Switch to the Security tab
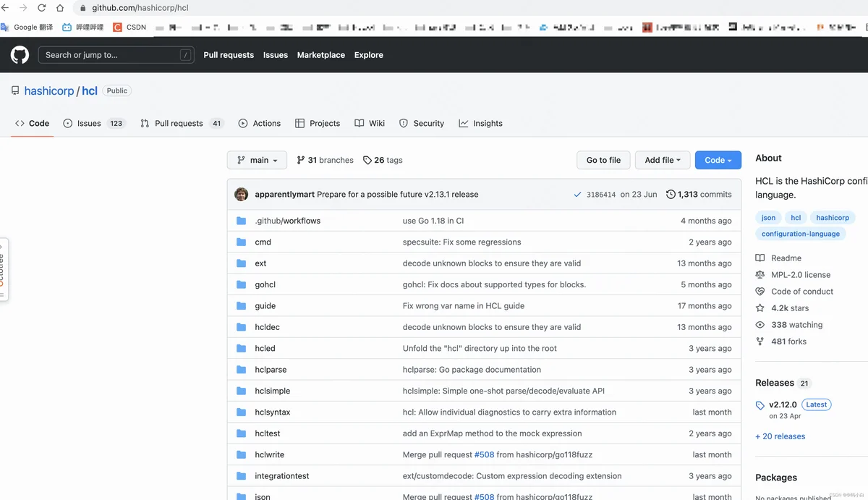The image size is (868, 500). (x=422, y=123)
